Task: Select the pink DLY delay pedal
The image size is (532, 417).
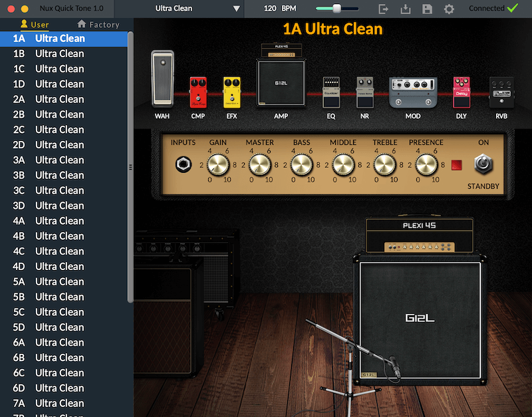Action: pyautogui.click(x=462, y=92)
